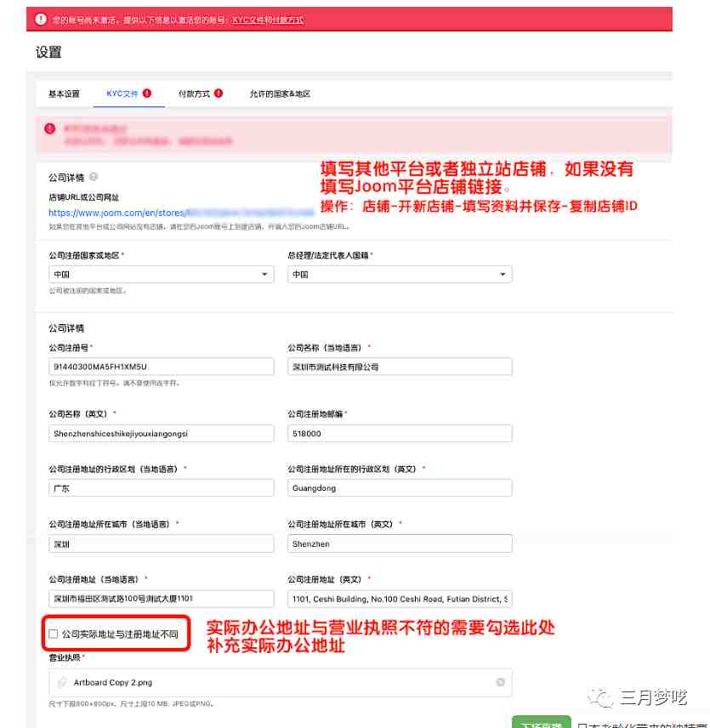Select the 付款方式 tab
710x728 pixels.
coord(194,94)
